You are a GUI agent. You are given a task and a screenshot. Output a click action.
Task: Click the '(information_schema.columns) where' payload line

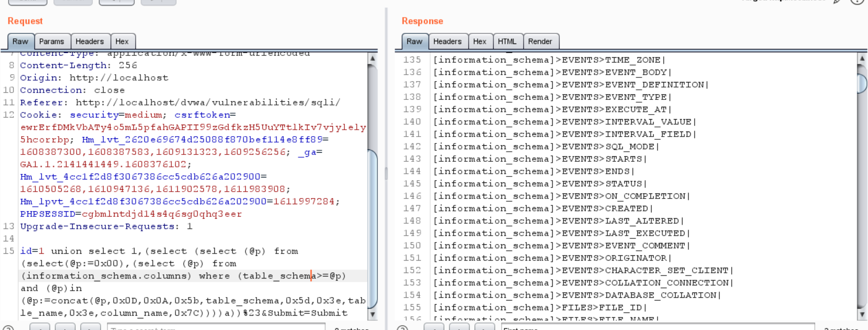point(183,276)
